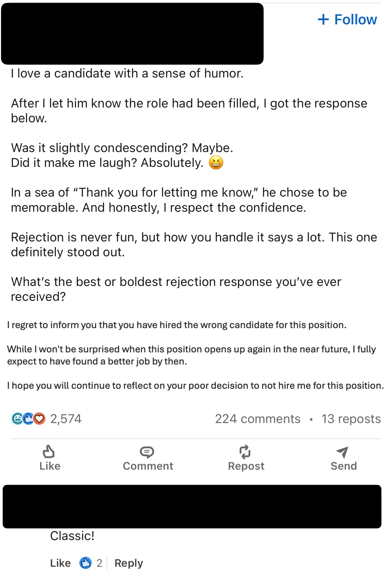Click the Send paper plane icon

pyautogui.click(x=342, y=452)
